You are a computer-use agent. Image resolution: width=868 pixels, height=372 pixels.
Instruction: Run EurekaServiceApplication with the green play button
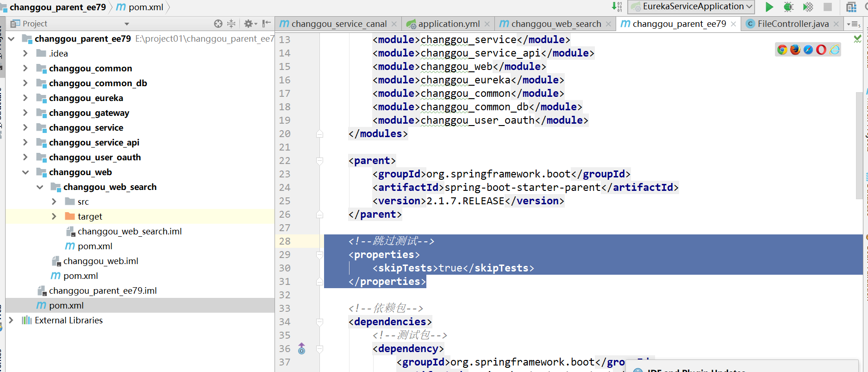[769, 7]
